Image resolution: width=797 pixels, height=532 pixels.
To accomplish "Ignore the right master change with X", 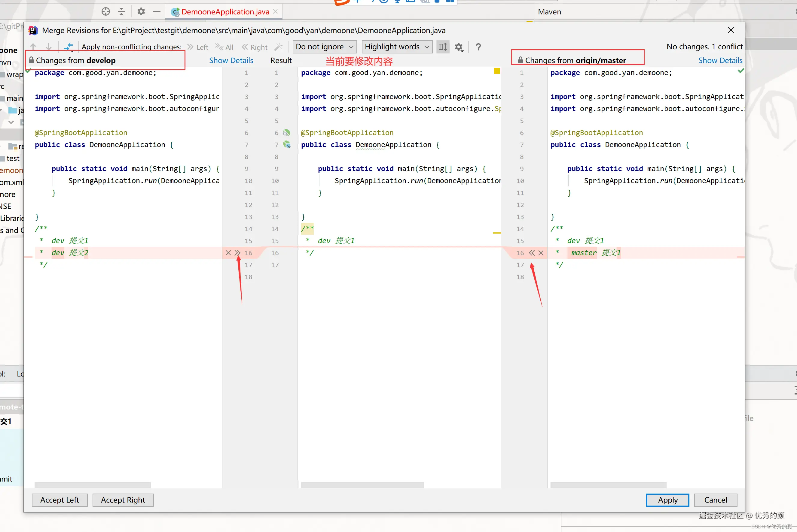I will coord(541,253).
